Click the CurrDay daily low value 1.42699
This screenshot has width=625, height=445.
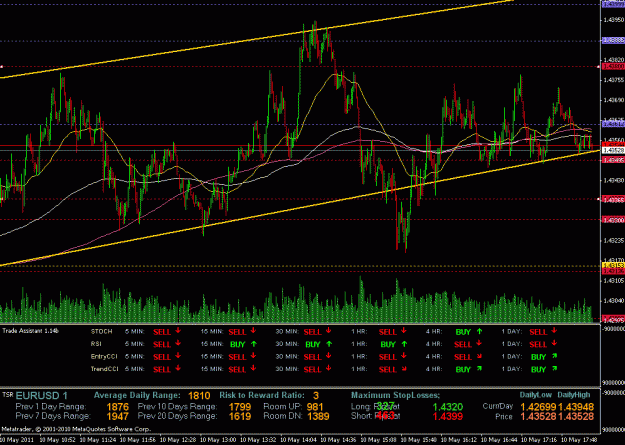click(539, 407)
